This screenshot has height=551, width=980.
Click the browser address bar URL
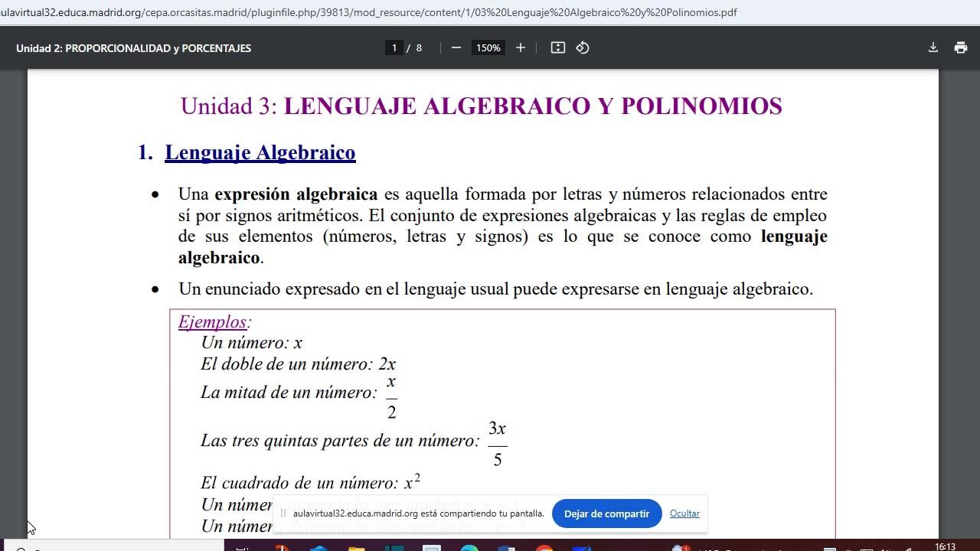click(368, 12)
